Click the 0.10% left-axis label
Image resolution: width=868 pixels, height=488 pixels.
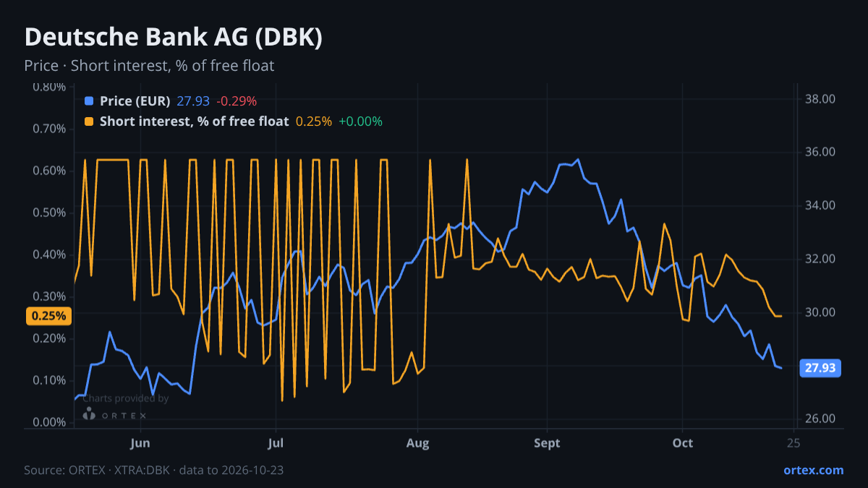tap(49, 380)
